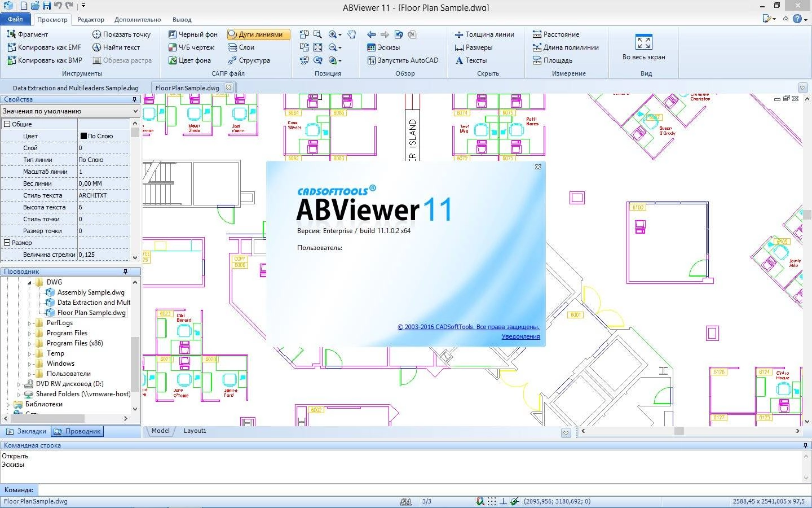The width and height of the screenshot is (812, 508).
Task: Switch to the Вывод ribbon tab
Action: pyautogui.click(x=182, y=20)
